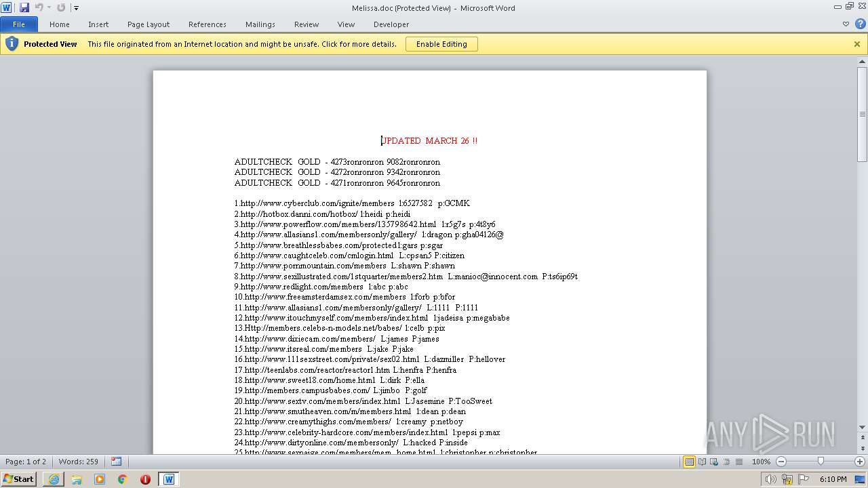This screenshot has height=488, width=868.
Task: Open the Undo history dropdown arrow
Action: click(49, 7)
